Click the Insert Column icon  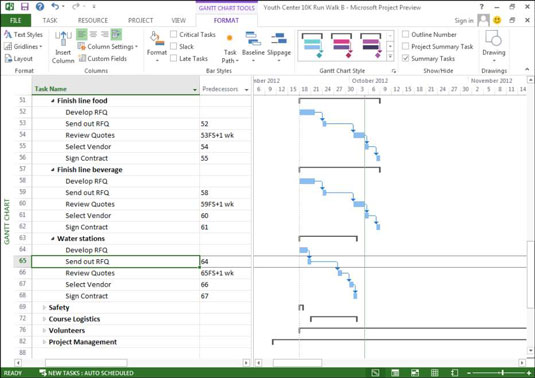point(63,47)
